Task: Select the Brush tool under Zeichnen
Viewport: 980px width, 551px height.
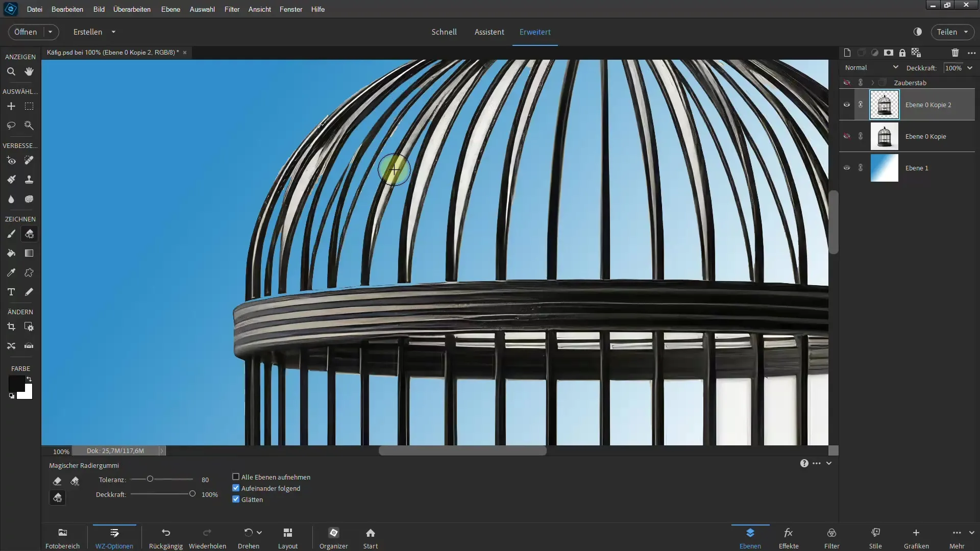Action: click(11, 234)
